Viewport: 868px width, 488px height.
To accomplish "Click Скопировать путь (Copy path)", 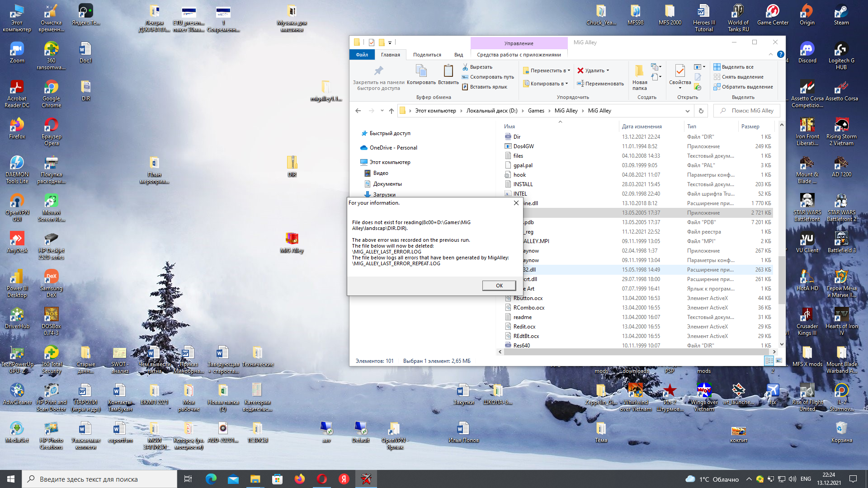I will coord(491,77).
